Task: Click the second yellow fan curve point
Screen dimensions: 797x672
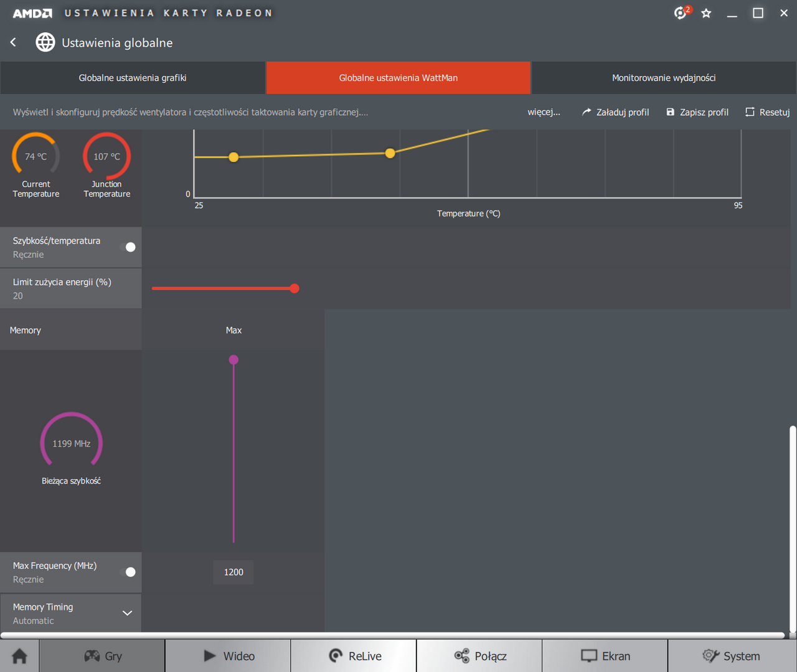Action: [390, 153]
